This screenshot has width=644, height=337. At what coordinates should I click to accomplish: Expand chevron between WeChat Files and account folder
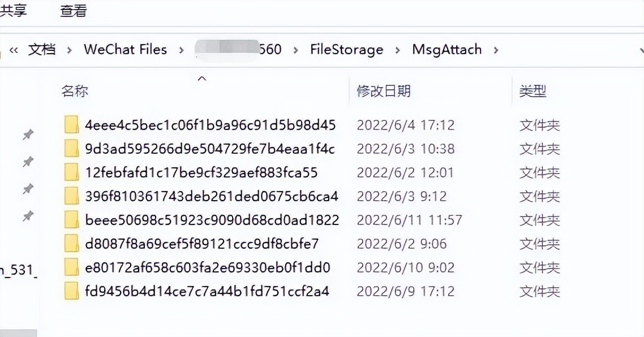181,50
